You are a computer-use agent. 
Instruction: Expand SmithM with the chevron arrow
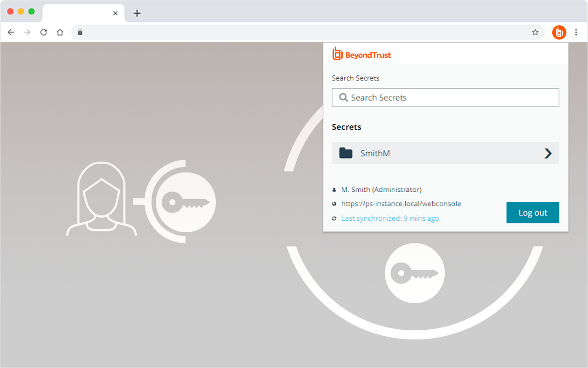(x=548, y=153)
